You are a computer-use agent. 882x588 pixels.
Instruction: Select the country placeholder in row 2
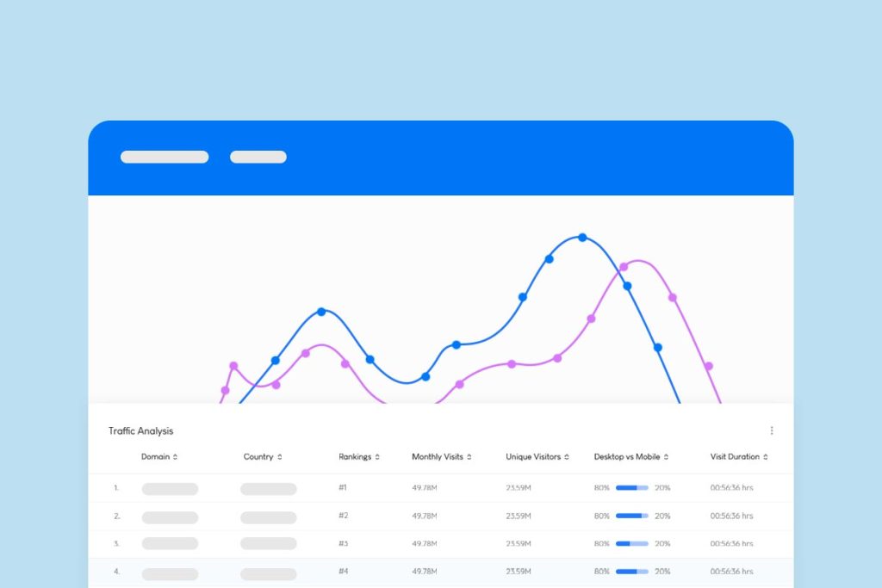point(268,517)
